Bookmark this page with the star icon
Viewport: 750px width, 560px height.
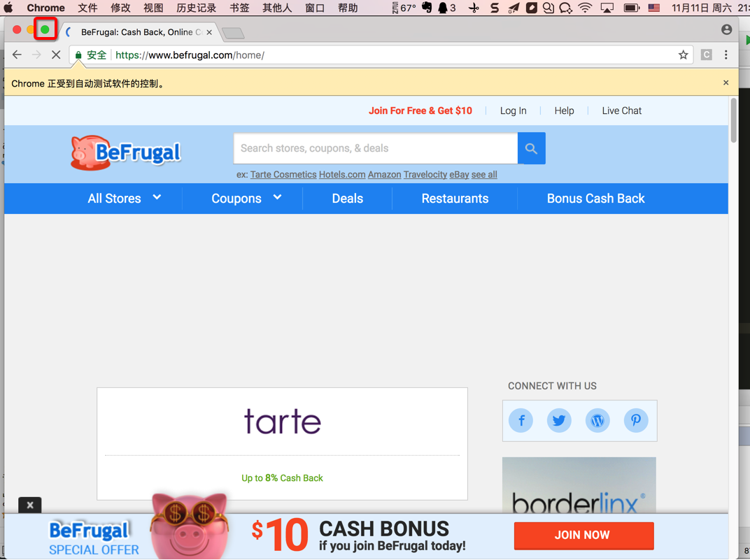coord(683,55)
